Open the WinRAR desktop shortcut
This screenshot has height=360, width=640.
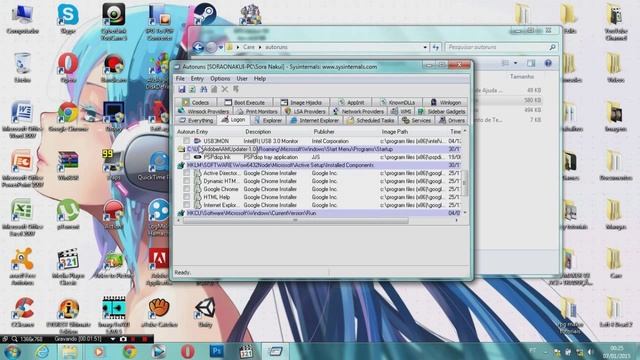tap(68, 165)
